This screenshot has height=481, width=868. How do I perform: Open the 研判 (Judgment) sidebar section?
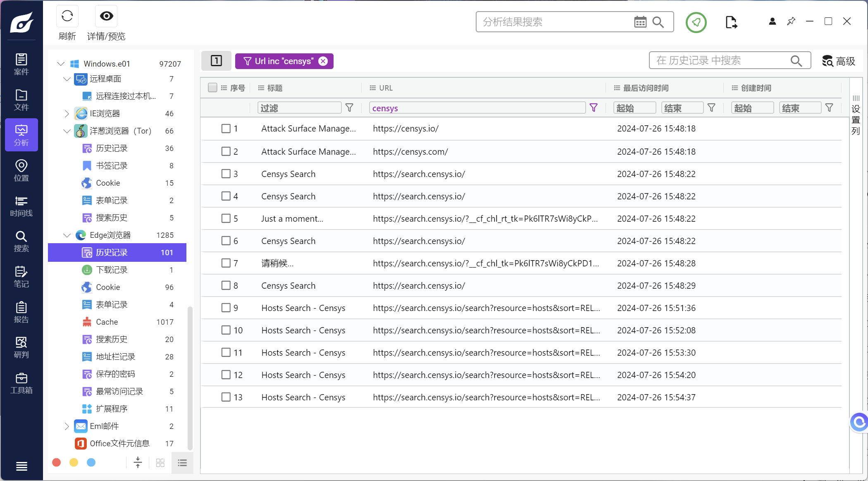click(21, 347)
